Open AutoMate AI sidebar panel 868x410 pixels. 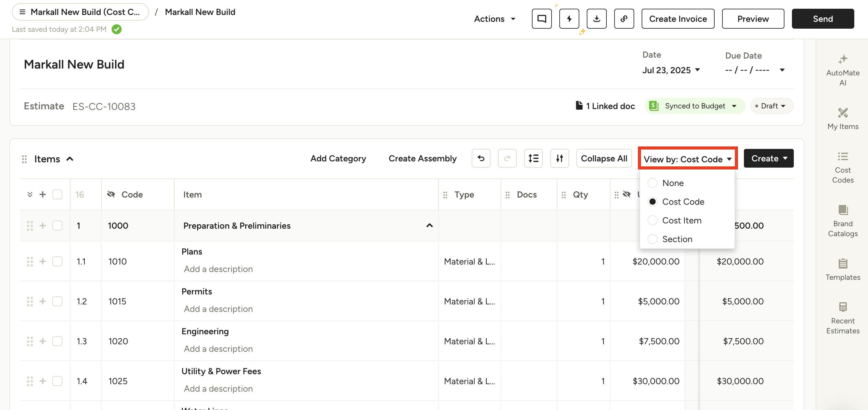(x=842, y=70)
